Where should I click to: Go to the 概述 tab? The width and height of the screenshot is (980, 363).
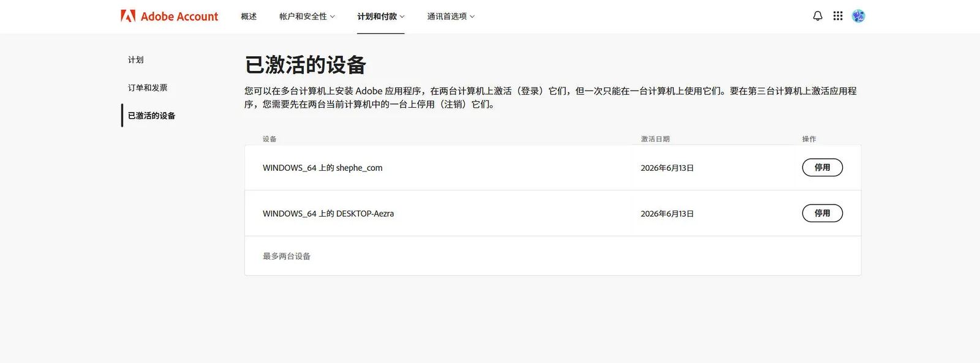click(249, 17)
